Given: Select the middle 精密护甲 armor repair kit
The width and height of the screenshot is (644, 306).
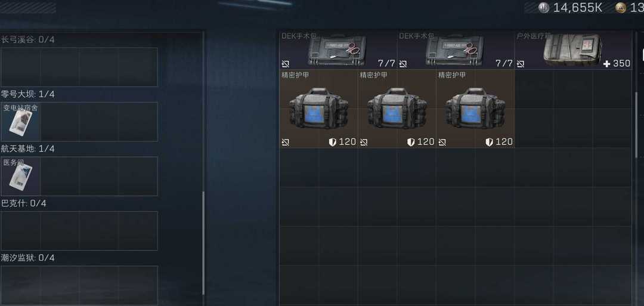Looking at the screenshot, I should [x=397, y=109].
